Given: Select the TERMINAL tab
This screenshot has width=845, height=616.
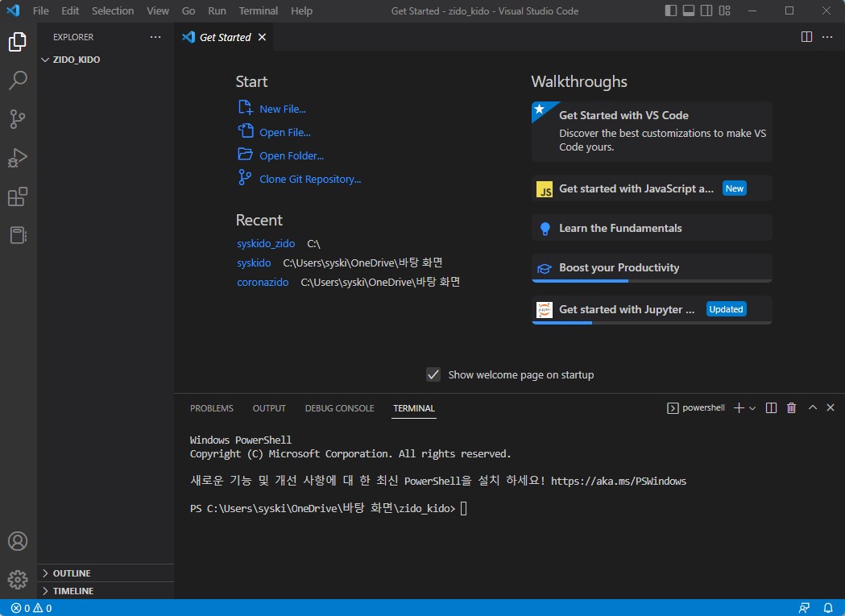Looking at the screenshot, I should tap(414, 408).
